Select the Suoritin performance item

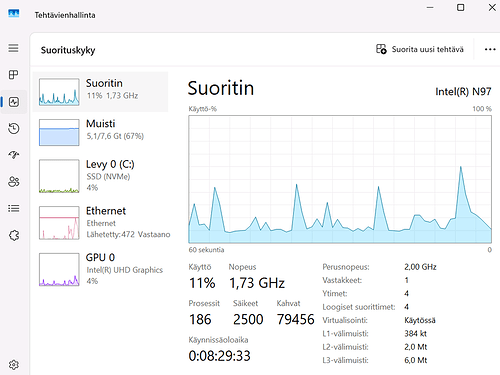point(100,92)
